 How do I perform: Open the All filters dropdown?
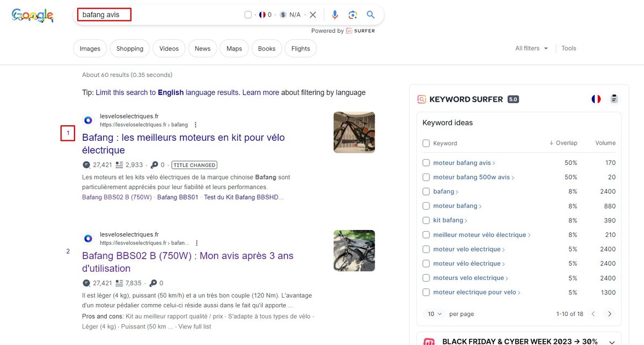click(532, 48)
